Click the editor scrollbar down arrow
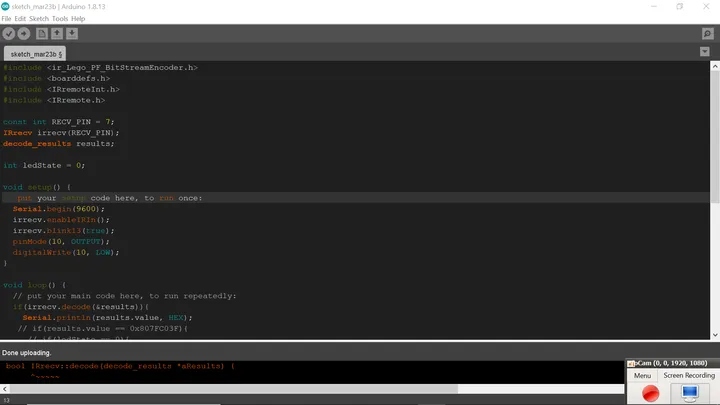This screenshot has width=720, height=405. click(x=715, y=335)
